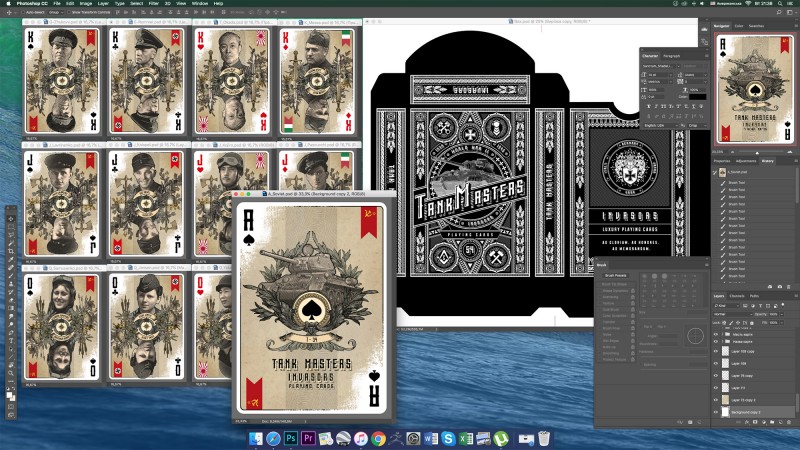The image size is (800, 450).
Task: Hide the Layer 76 copy layer
Action: 716,376
